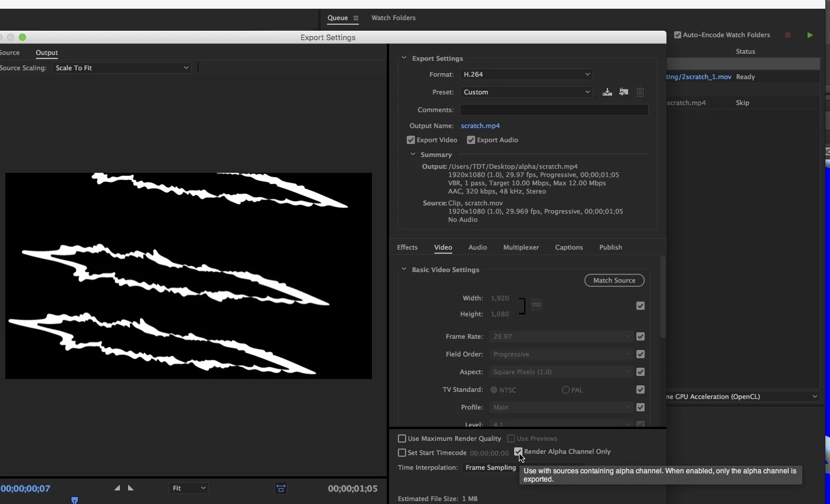The image size is (830, 504).
Task: Click the aspect ratio correction icon
Action: coord(281,488)
